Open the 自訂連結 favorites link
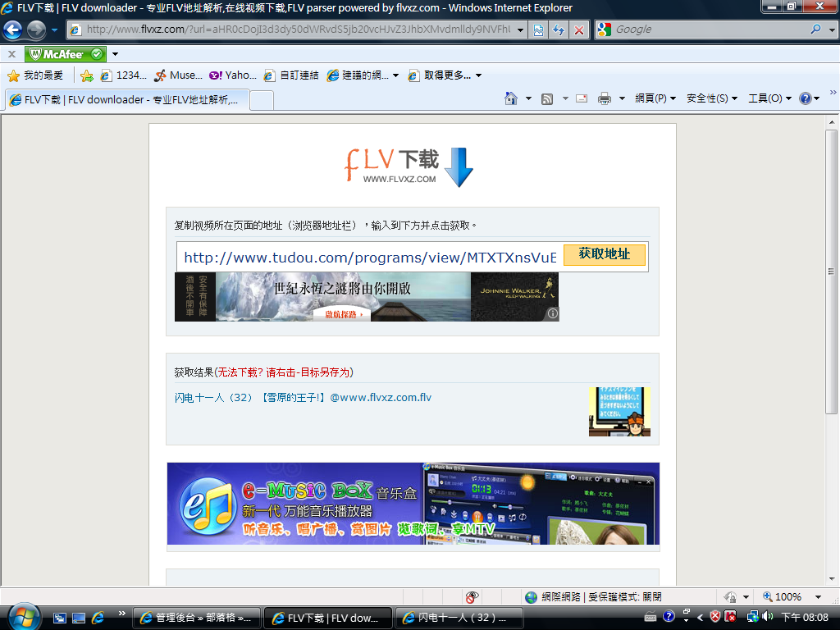The height and width of the screenshot is (630, 840). coord(291,75)
